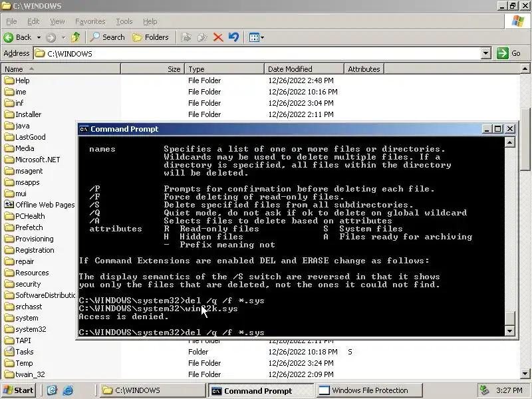
Task: Select the Prefetch folder
Action: coord(24,227)
